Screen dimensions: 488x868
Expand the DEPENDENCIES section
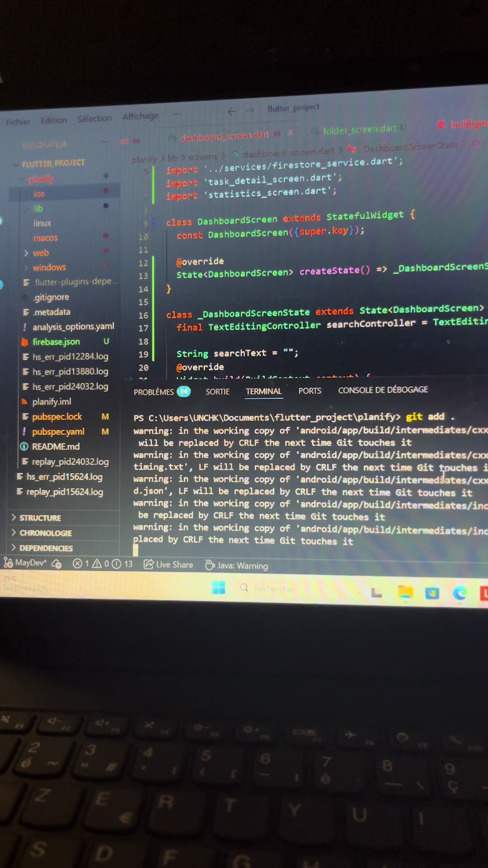pos(14,547)
